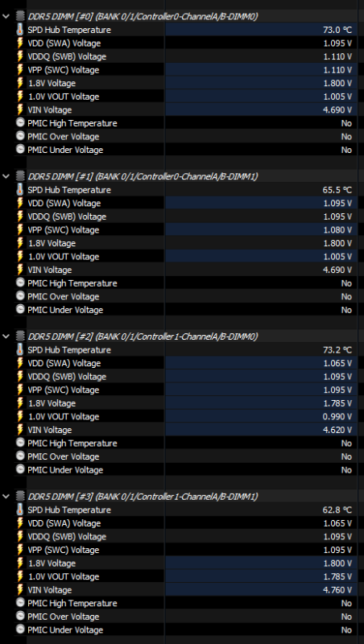Select DIMM #3 VPP (SWC) Voltage label
The height and width of the screenshot is (644, 364).
coord(64,550)
